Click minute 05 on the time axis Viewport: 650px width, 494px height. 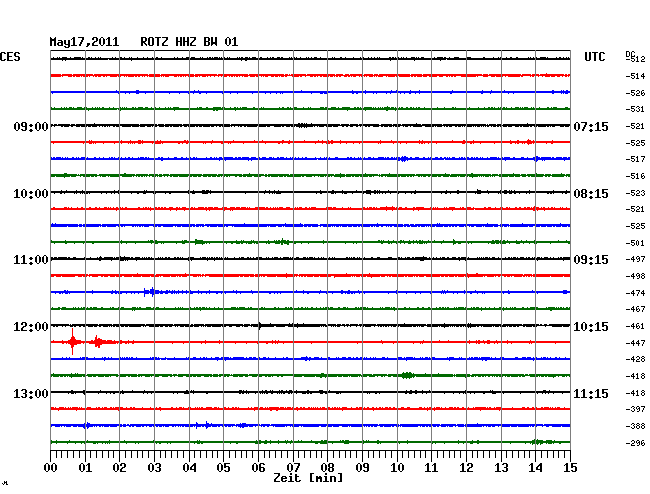click(x=223, y=467)
